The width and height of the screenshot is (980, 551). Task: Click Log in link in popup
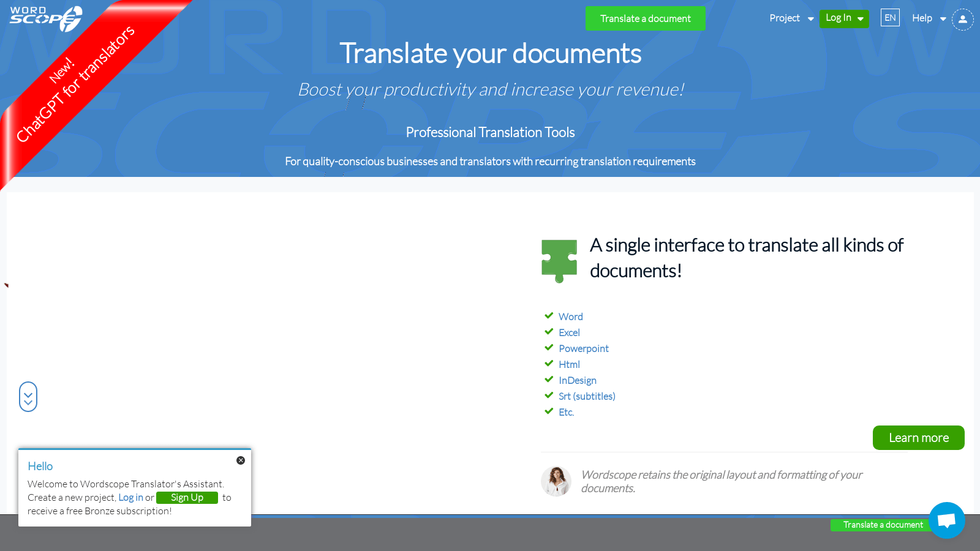pos(130,498)
